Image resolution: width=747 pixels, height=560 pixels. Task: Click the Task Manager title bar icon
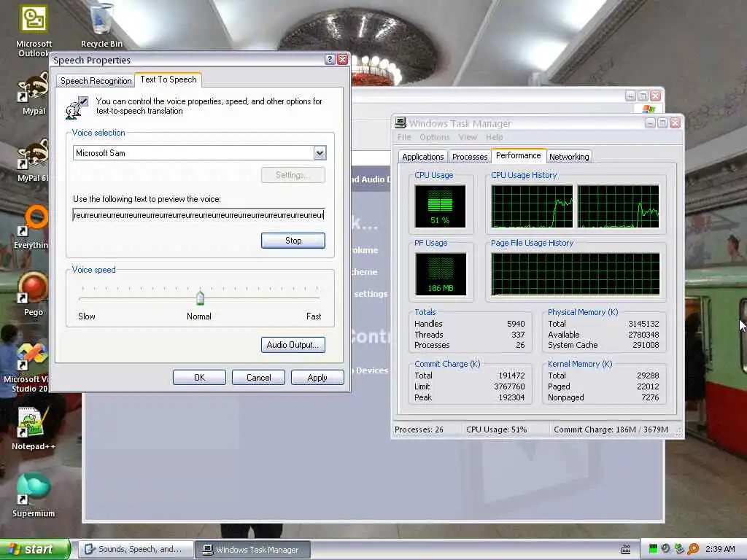[400, 123]
